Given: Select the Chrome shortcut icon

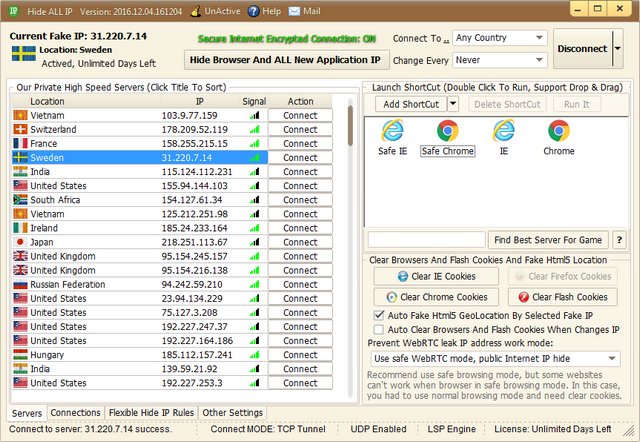Looking at the screenshot, I should click(558, 130).
